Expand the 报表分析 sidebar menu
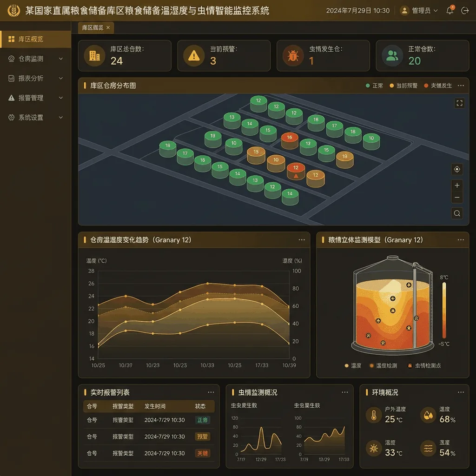This screenshot has height=476, width=476. pyautogui.click(x=35, y=78)
